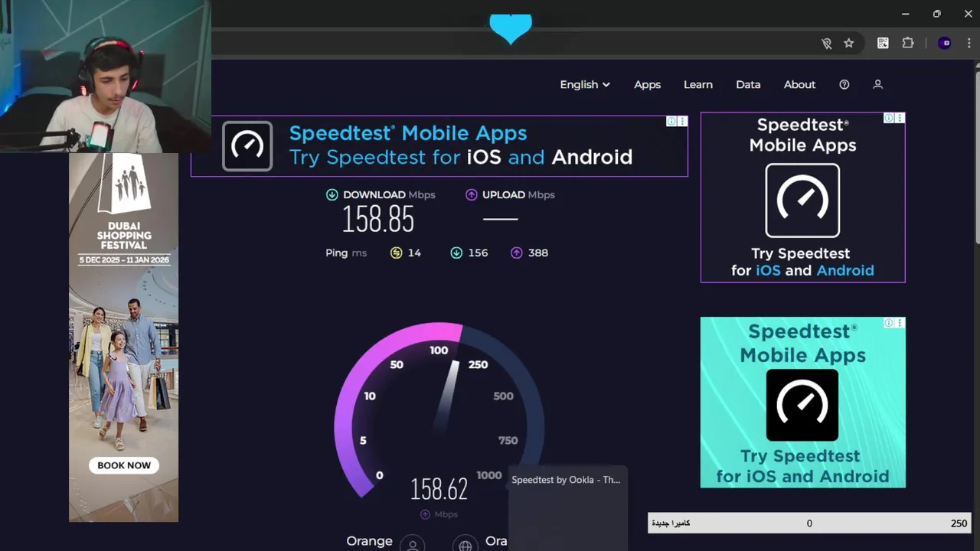The image size is (980, 551).
Task: Click the teal 'Try Speedtest for iOS and Android' ad
Action: pyautogui.click(x=802, y=403)
